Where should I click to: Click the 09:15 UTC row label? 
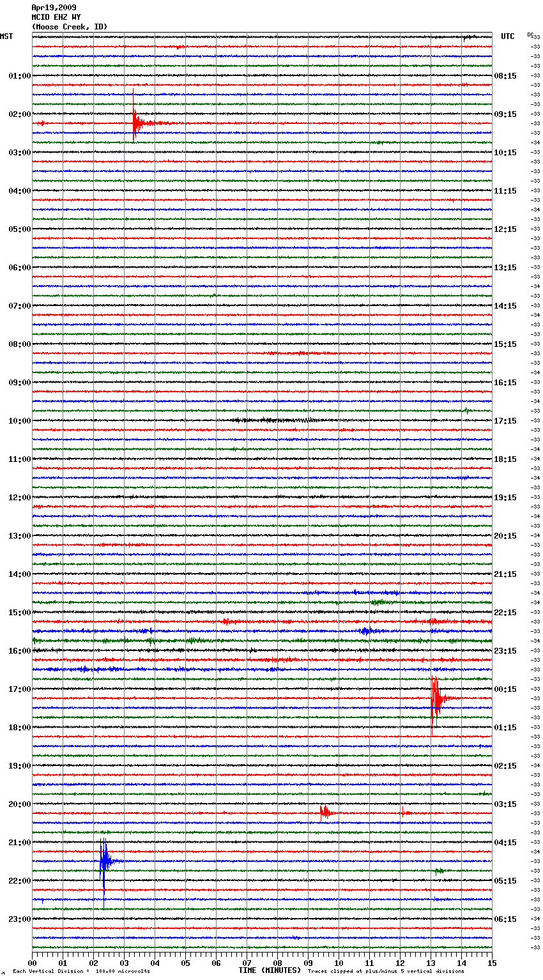pos(505,114)
